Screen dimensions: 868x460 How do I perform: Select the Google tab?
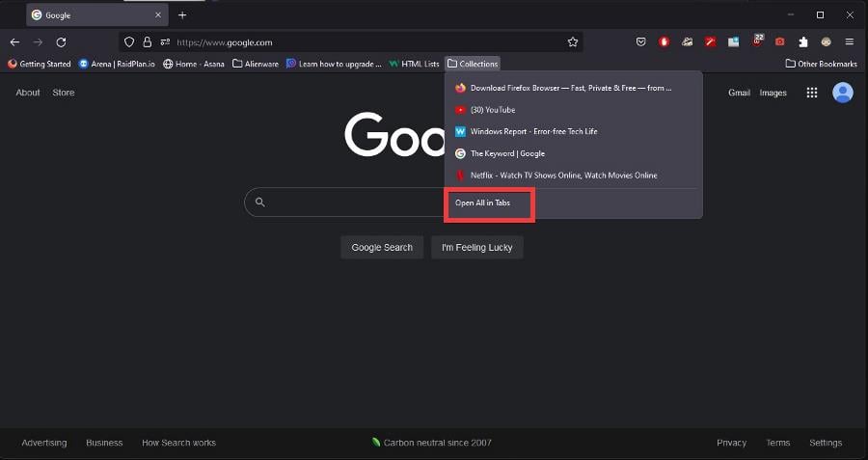click(96, 15)
